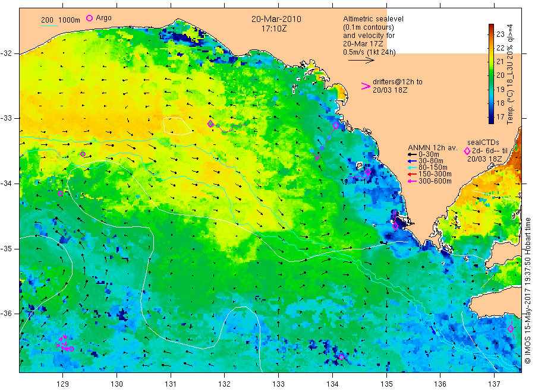This screenshot has height=392, width=535.
Task: Click the color bar tick label 21
Action: pos(500,62)
